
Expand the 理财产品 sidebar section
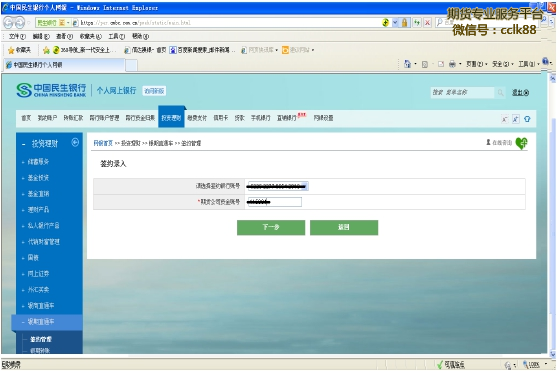click(38, 210)
